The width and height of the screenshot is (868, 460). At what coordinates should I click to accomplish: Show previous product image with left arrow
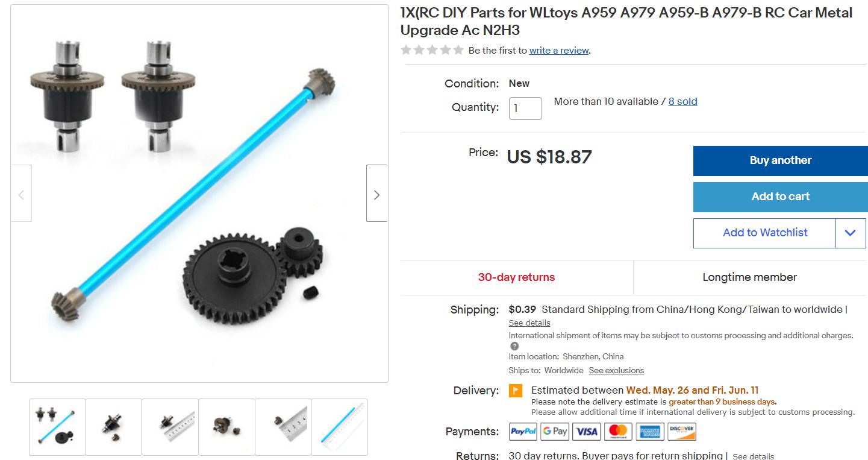(x=21, y=193)
